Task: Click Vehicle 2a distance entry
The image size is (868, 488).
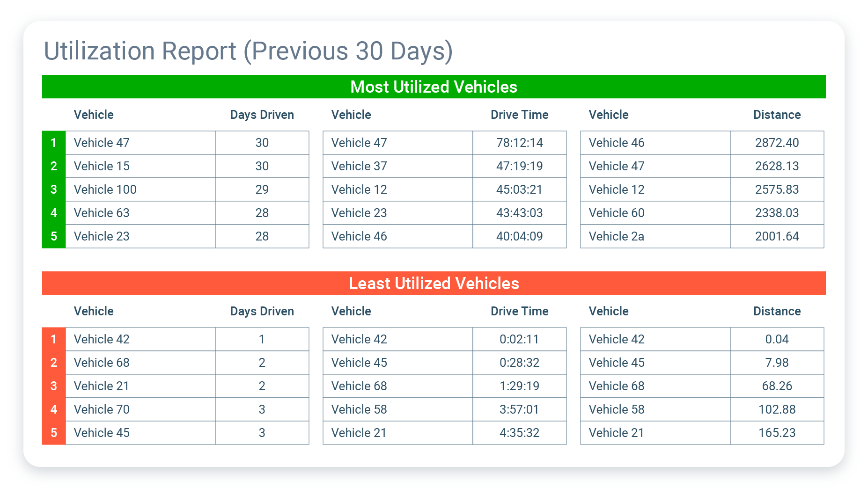Action: (616, 236)
